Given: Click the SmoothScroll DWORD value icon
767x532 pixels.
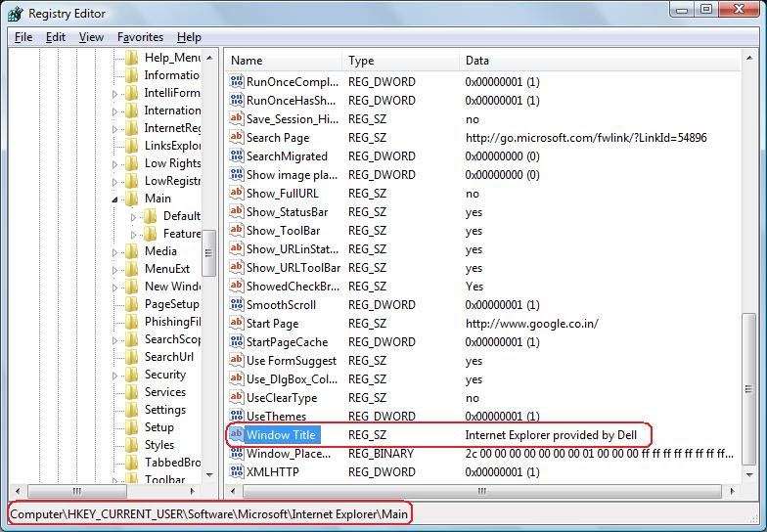Looking at the screenshot, I should point(237,304).
